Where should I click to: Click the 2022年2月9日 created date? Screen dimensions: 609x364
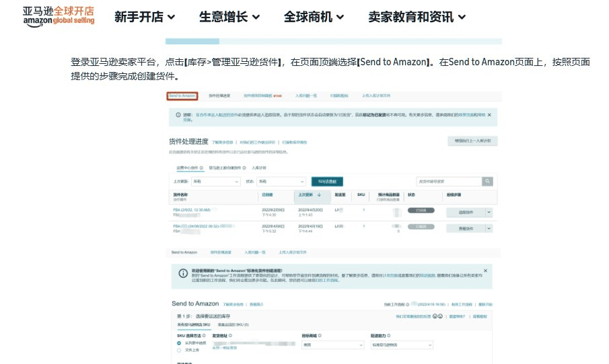click(273, 210)
